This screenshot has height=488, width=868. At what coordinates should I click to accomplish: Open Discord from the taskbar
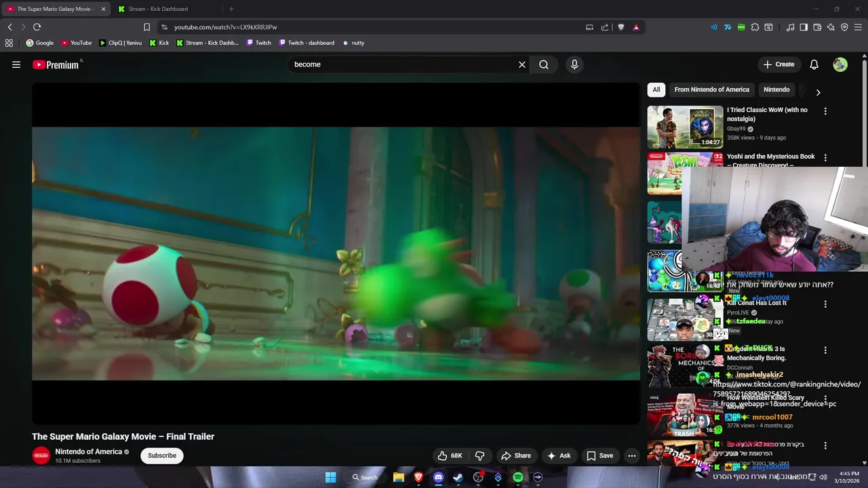[438, 477]
